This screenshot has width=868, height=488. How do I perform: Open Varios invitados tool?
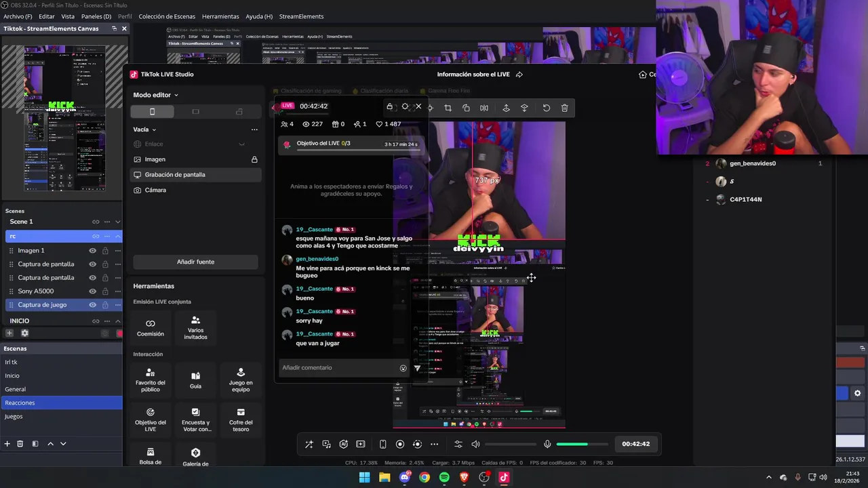(x=195, y=328)
